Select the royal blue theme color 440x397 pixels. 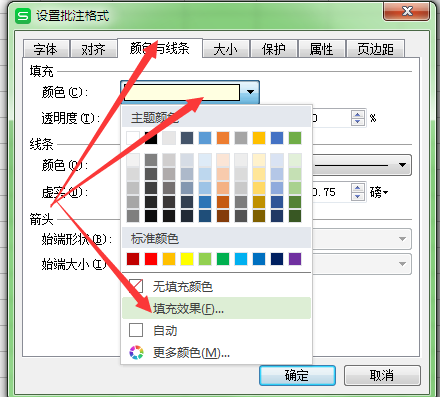coord(277,138)
